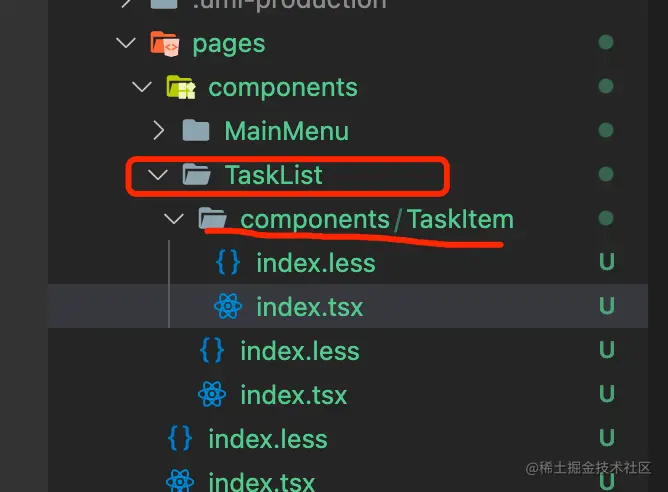This screenshot has width=668, height=492.
Task: Open the highlighted index.tsx file
Action: (309, 307)
